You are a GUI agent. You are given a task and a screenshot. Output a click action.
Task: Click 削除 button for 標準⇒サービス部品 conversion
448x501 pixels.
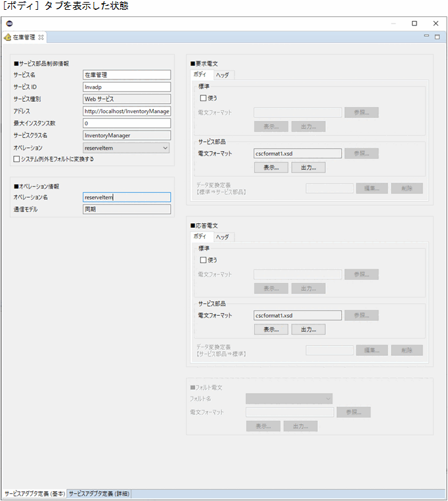click(407, 188)
